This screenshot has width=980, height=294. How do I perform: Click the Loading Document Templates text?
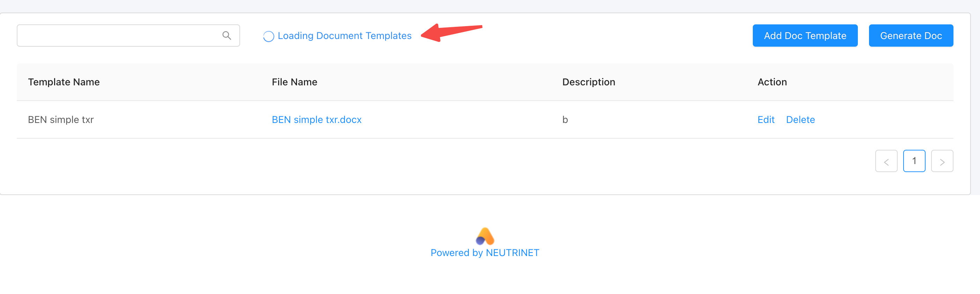click(344, 36)
